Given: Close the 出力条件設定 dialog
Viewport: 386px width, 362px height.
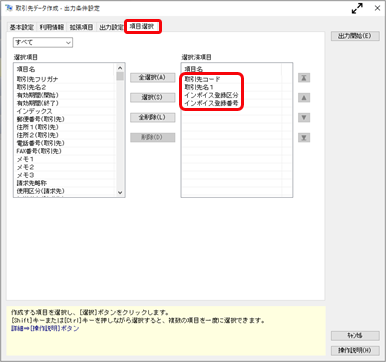Looking at the screenshot, I should 377,8.
